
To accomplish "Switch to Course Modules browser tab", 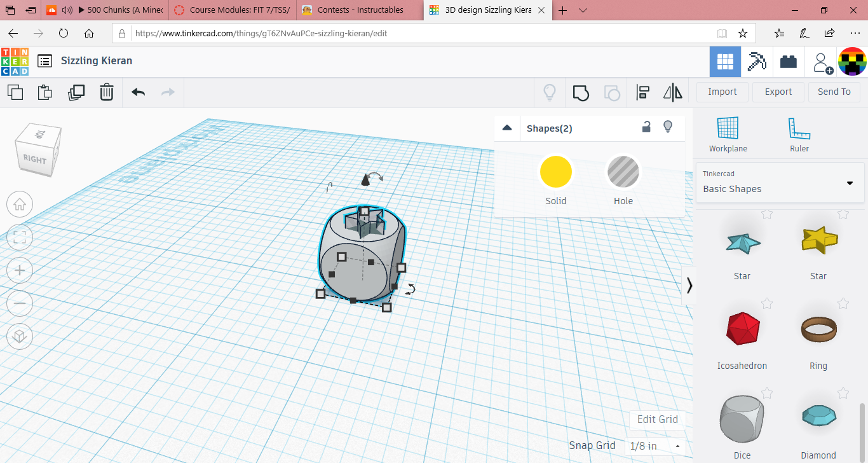I will 231,10.
